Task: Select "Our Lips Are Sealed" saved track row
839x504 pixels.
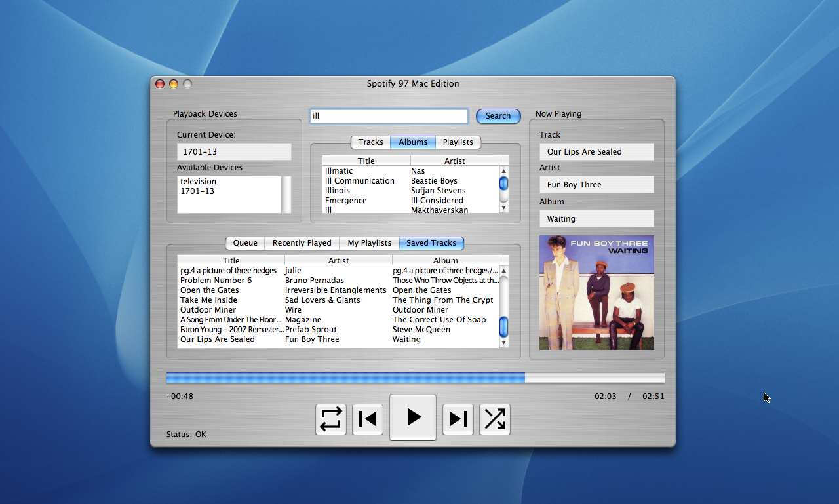Action: pos(338,339)
